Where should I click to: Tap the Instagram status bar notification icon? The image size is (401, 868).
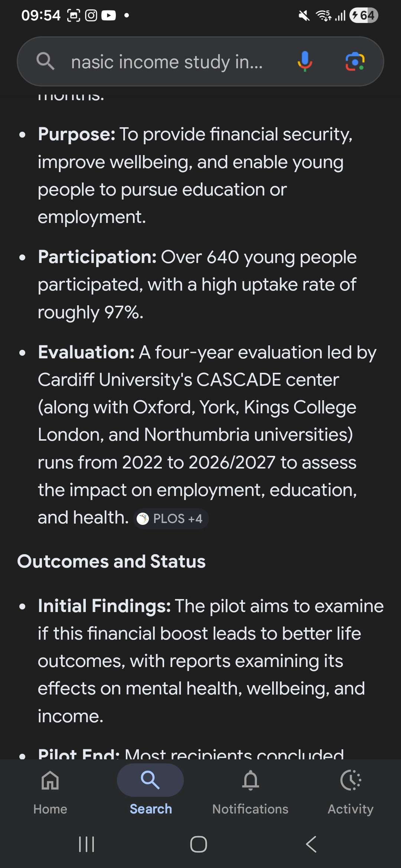pos(91,15)
